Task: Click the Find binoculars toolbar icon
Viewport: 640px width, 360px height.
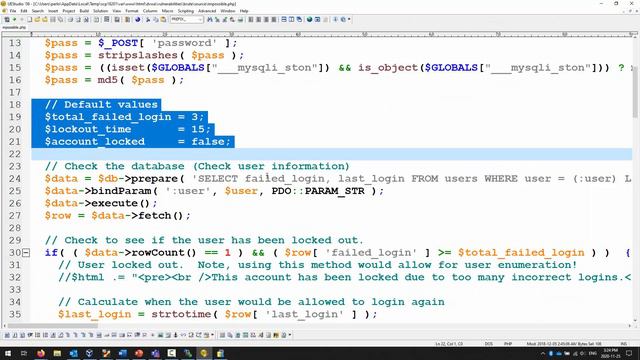Action: pos(210,19)
